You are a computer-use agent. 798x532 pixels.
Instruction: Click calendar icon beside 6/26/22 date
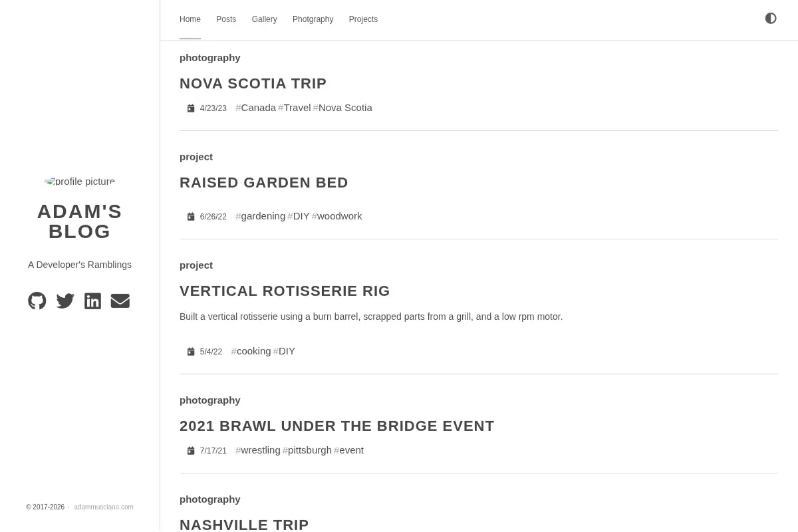pyautogui.click(x=191, y=217)
